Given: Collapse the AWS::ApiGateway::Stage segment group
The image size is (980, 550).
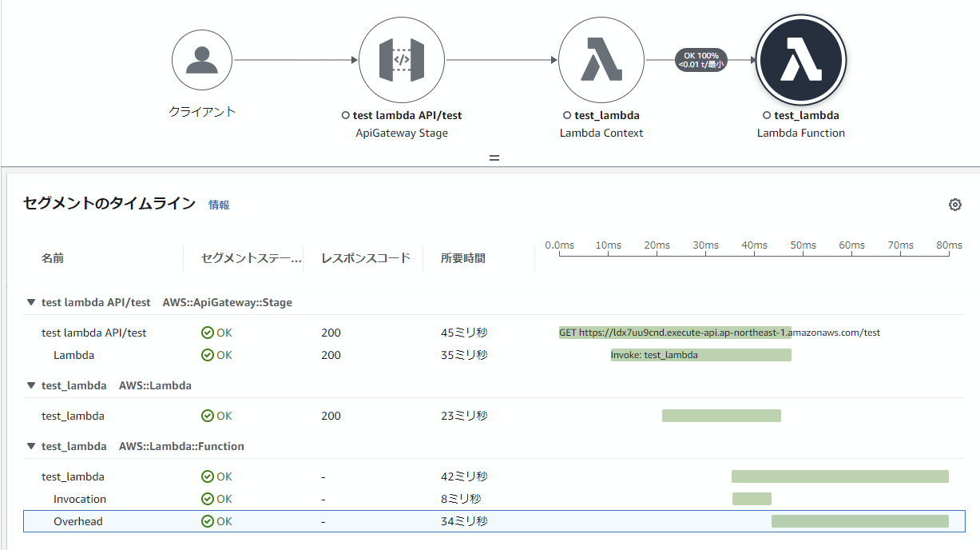Looking at the screenshot, I should (x=31, y=303).
